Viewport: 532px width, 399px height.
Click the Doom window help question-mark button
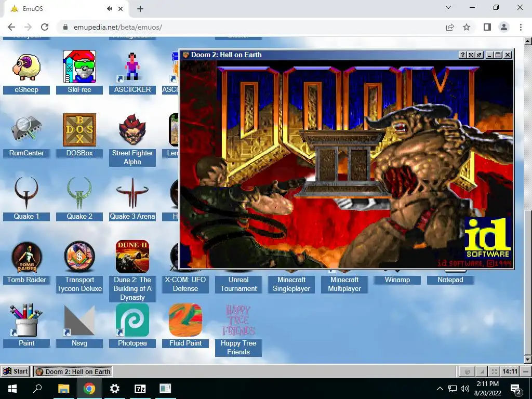coord(462,55)
